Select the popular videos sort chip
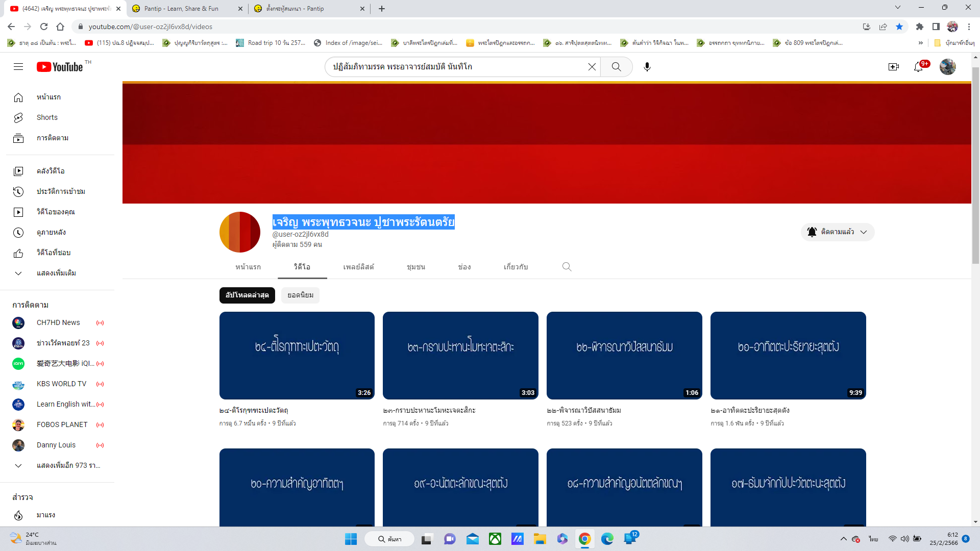This screenshot has width=980, height=551. click(x=300, y=295)
